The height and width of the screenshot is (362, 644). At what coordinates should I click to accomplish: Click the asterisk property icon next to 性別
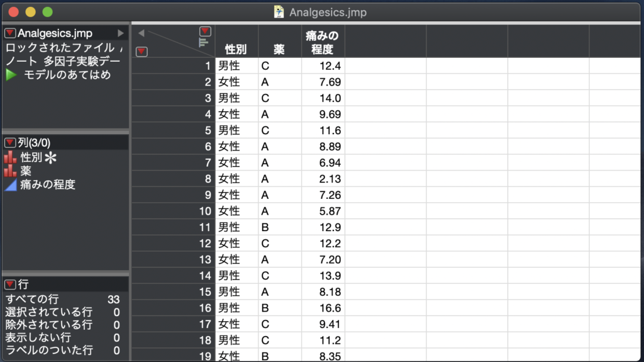(x=50, y=157)
